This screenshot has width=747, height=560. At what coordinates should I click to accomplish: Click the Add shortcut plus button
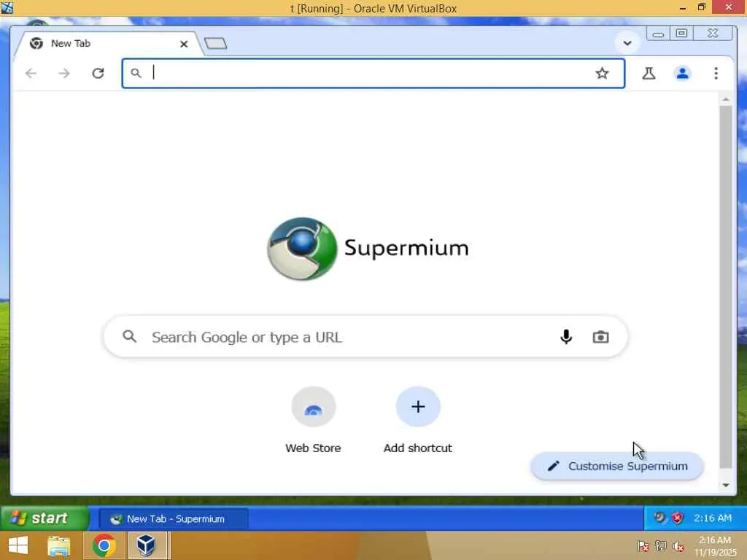coord(418,407)
